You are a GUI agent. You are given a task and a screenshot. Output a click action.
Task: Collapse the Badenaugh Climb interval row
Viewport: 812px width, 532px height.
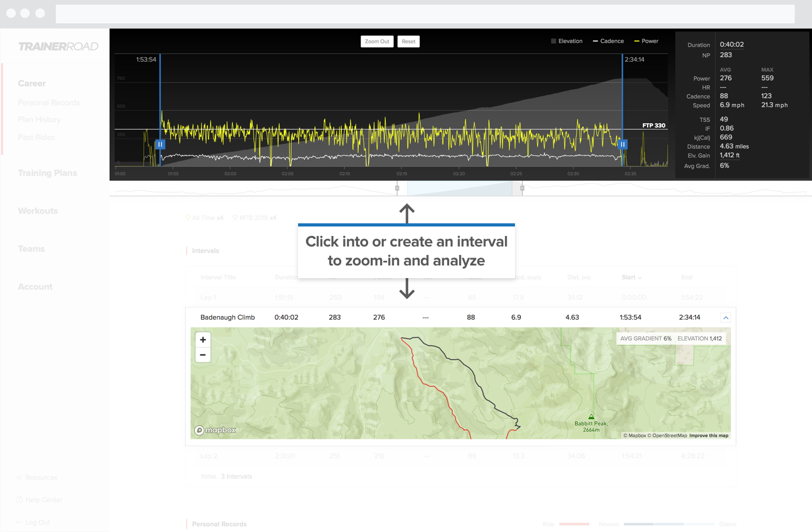726,318
